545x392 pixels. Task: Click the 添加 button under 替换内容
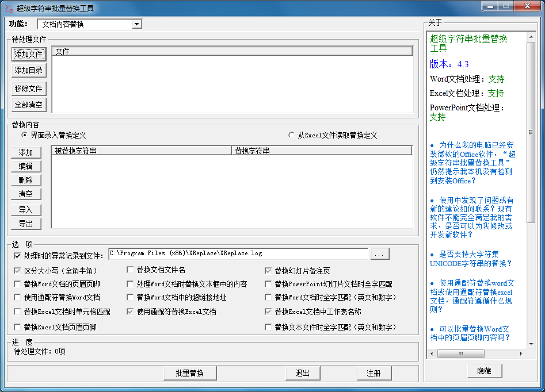click(26, 152)
